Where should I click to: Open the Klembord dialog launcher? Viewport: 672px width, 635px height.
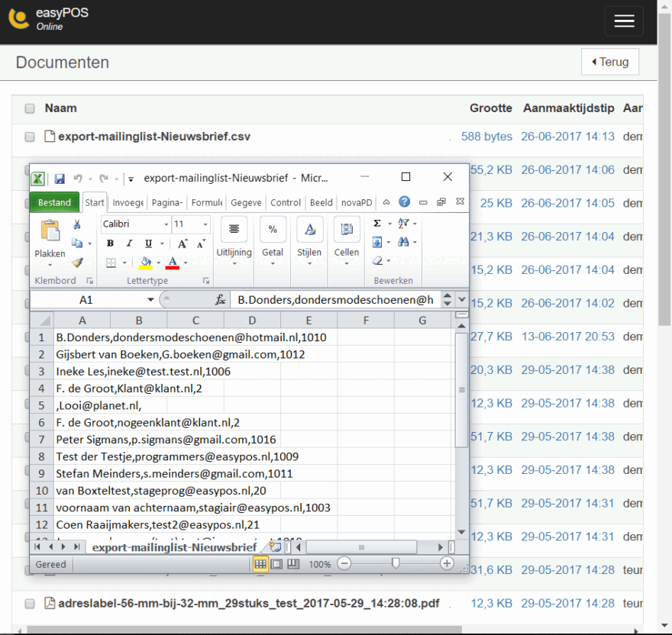click(x=89, y=281)
